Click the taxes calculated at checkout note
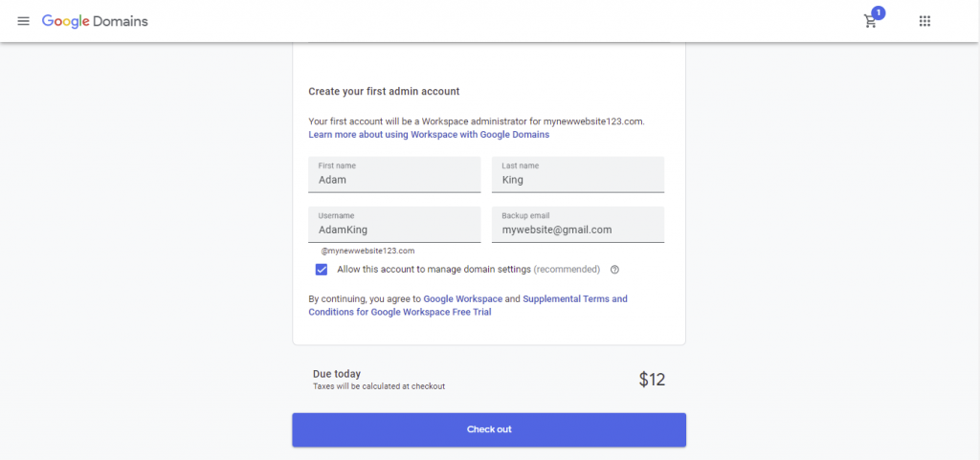This screenshot has width=980, height=460. [379, 386]
